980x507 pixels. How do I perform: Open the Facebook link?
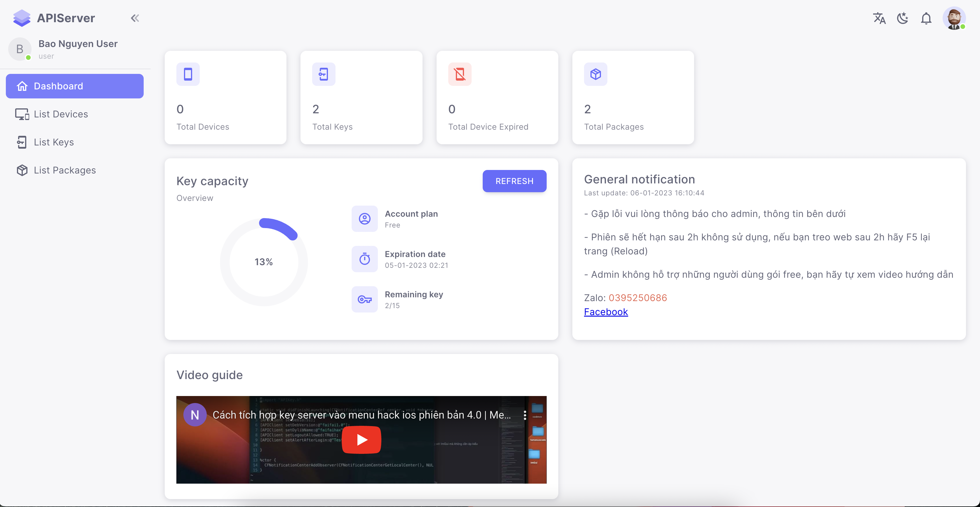tap(606, 312)
